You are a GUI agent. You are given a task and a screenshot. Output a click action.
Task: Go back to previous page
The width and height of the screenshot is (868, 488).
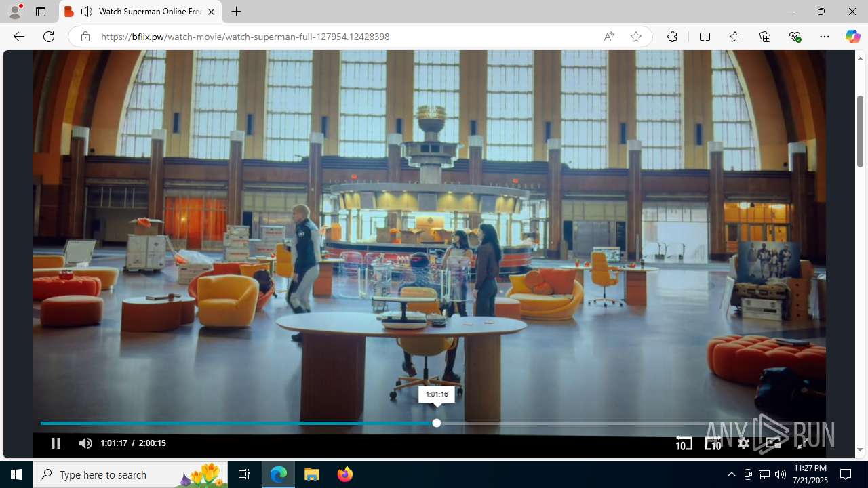click(x=18, y=37)
